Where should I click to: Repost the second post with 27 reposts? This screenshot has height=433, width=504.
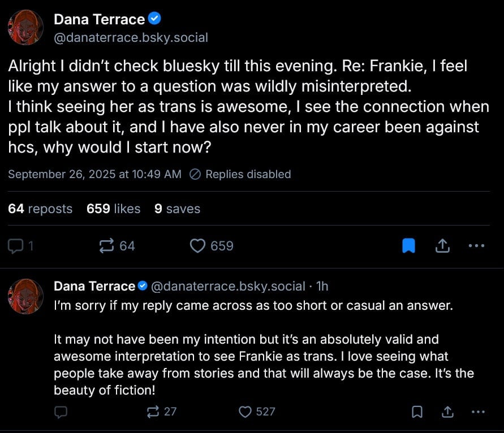(153, 412)
